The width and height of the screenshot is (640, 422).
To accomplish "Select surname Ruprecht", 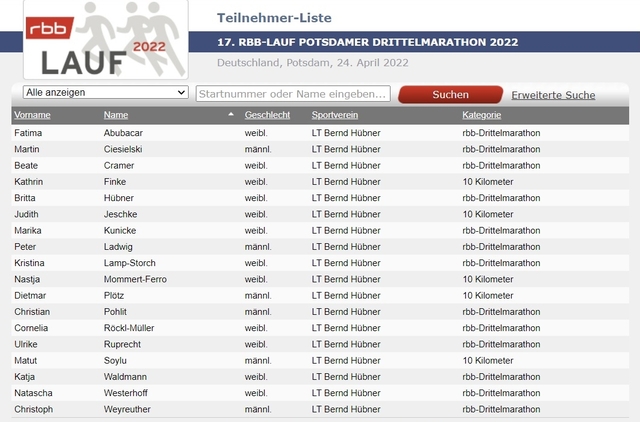I will click(122, 344).
